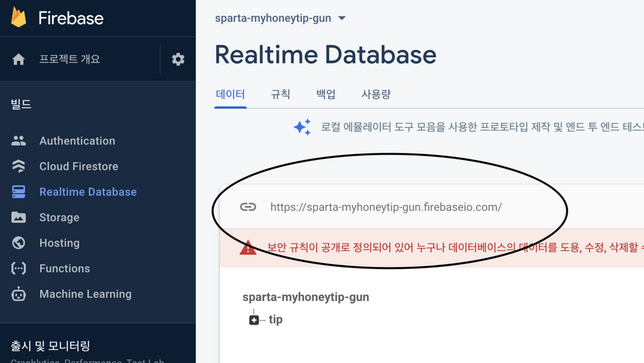
Task: Switch to the 데이터 tab
Action: (230, 95)
